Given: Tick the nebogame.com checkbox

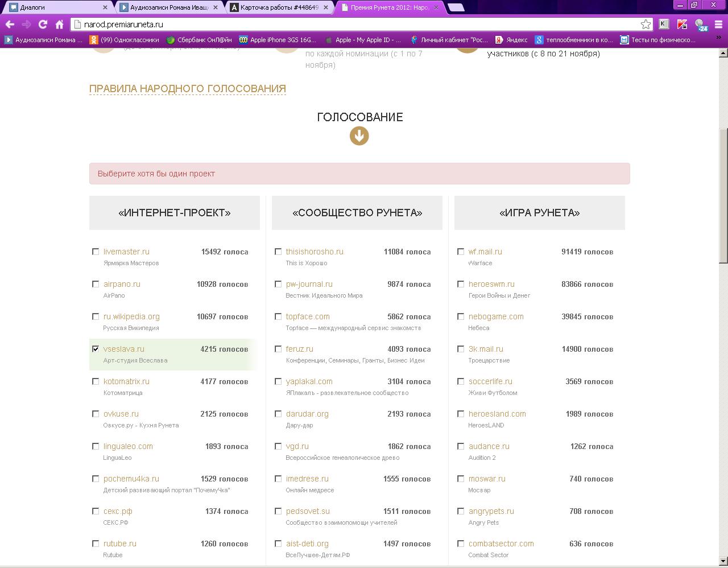Looking at the screenshot, I should coord(461,316).
